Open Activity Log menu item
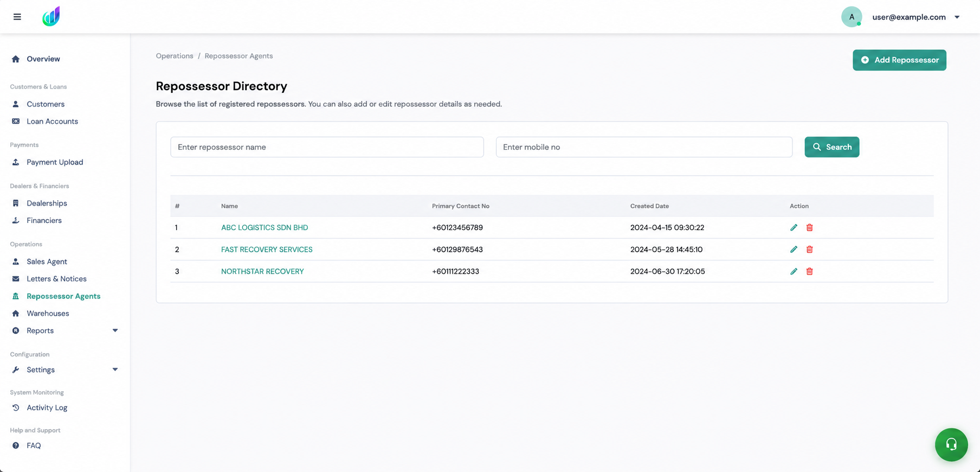This screenshot has width=980, height=472. 47,408
